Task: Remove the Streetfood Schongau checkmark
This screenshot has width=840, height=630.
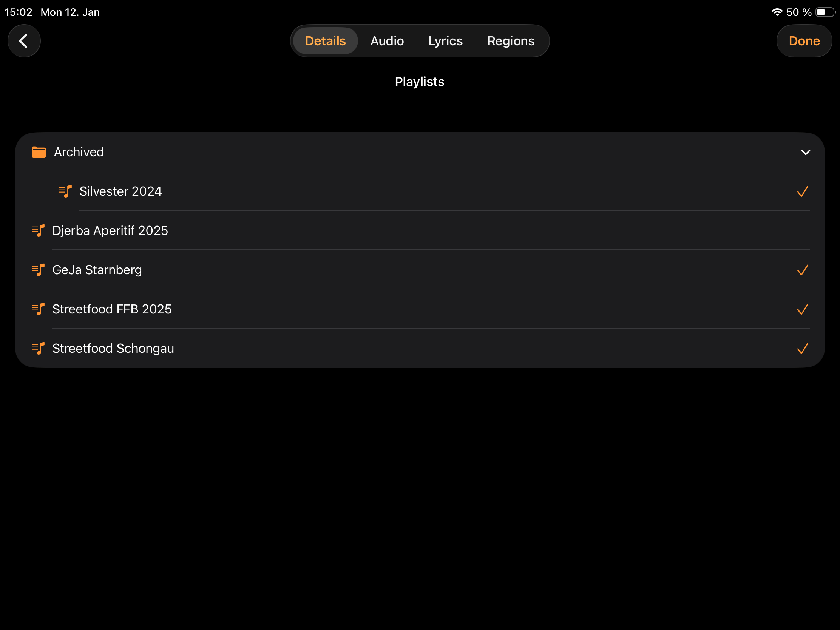Action: tap(802, 349)
